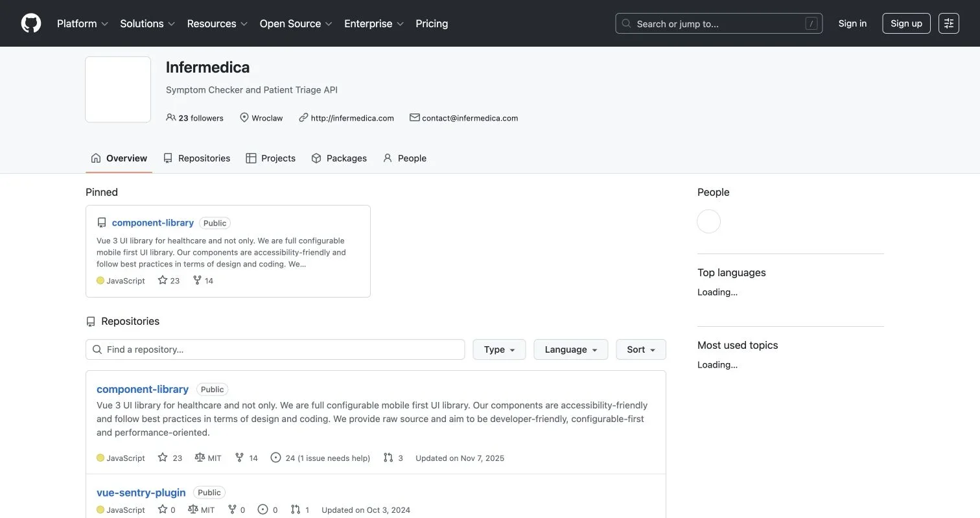Screen dimensions: 980x518
Task: Click JavaScript label of vue-sentry-plugin row
Action: (126, 510)
